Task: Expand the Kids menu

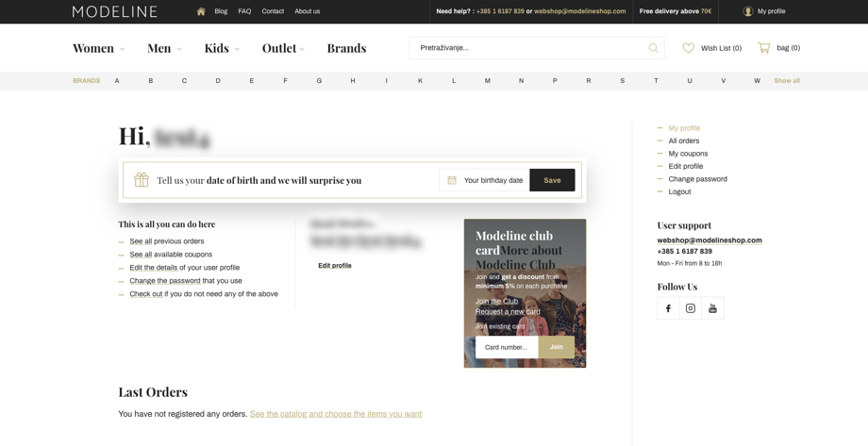Action: [x=222, y=48]
